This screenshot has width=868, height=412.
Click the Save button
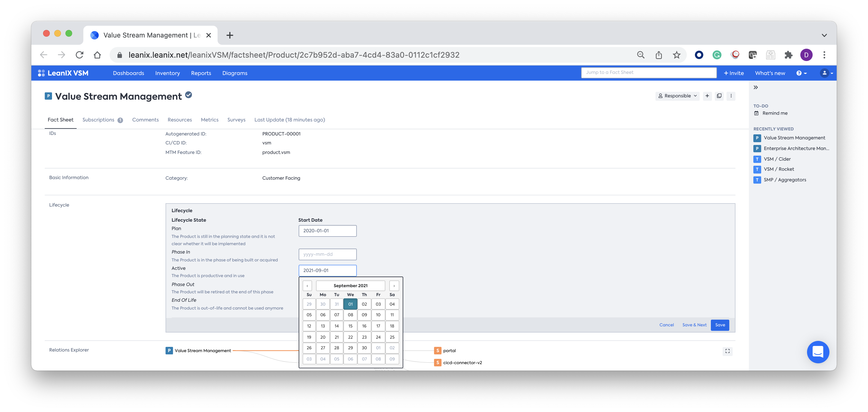pos(720,325)
